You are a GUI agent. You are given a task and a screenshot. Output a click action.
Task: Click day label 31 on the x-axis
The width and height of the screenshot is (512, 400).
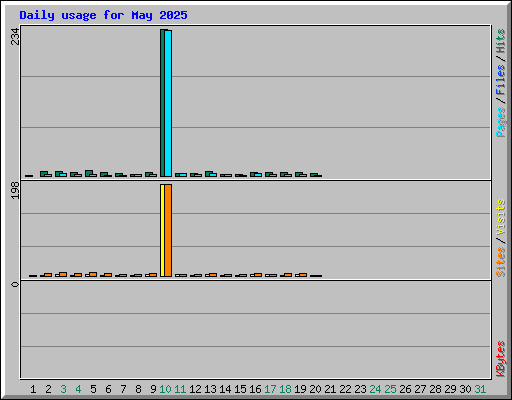point(480,389)
